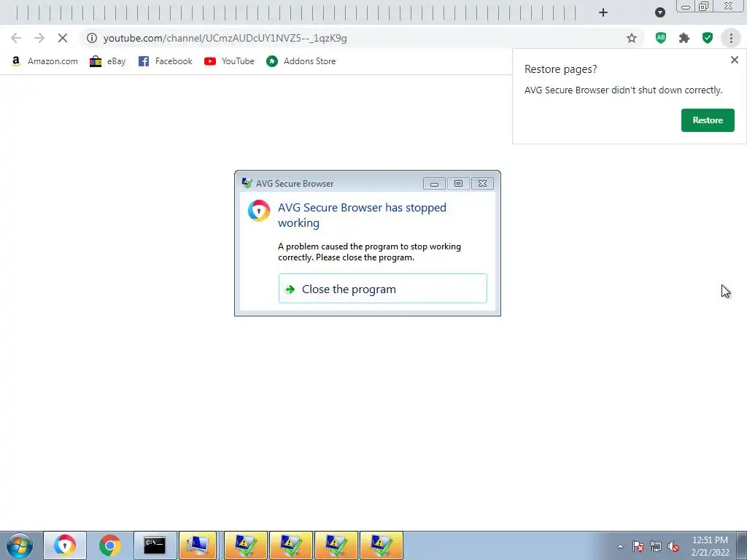The height and width of the screenshot is (560, 747).
Task: Expand the tab search dropdown
Action: tap(659, 12)
